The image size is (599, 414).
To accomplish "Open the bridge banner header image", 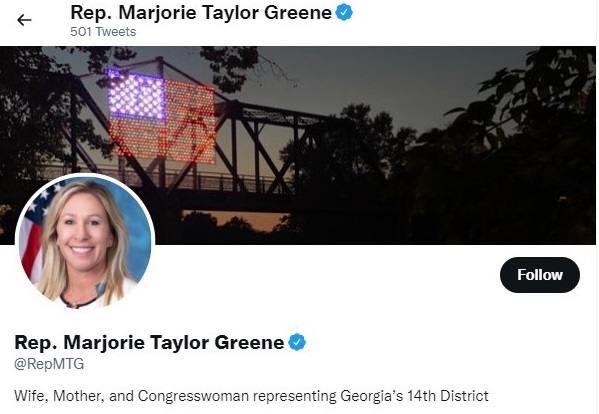I will 298,145.
